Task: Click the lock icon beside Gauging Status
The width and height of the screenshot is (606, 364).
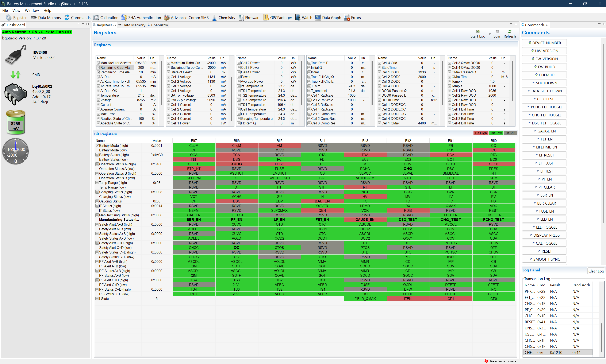Action: (x=97, y=201)
